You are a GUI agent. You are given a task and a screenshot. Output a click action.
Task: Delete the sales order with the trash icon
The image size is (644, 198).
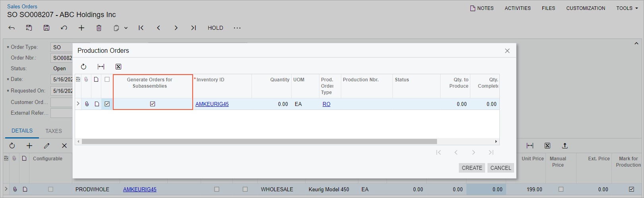click(99, 28)
